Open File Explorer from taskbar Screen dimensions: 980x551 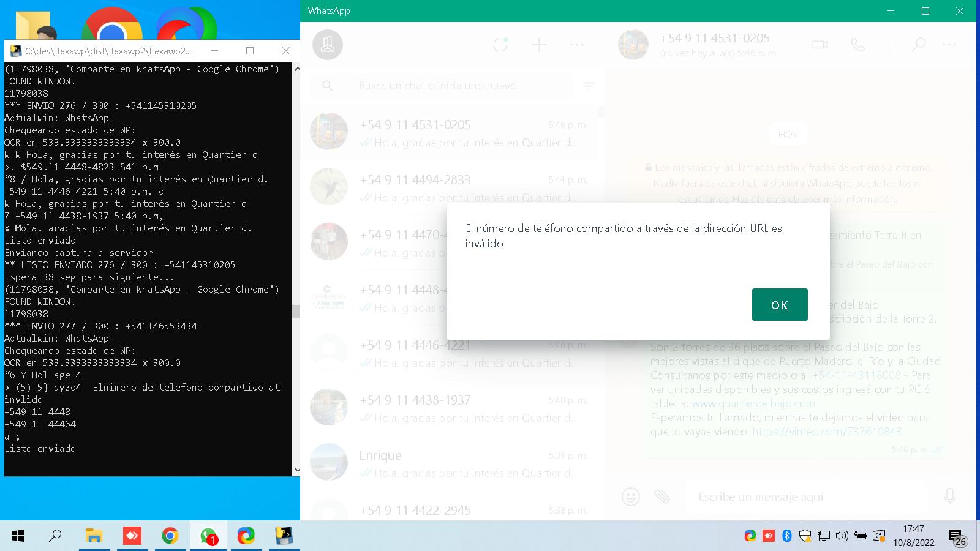pos(94,536)
